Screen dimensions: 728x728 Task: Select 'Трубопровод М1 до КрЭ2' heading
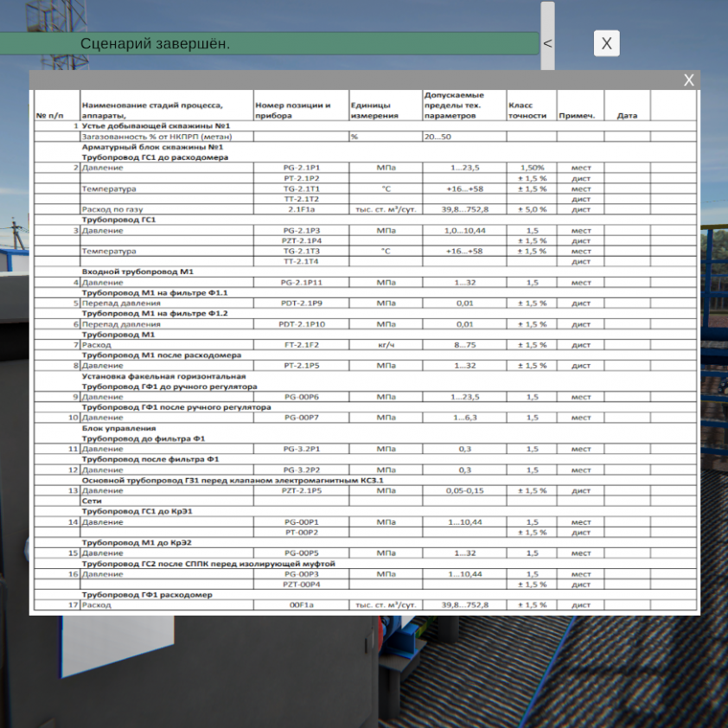[137, 542]
